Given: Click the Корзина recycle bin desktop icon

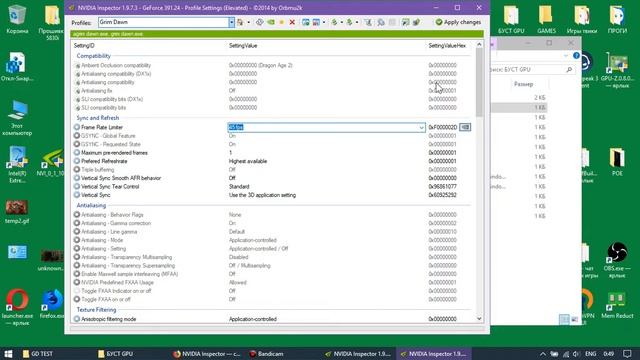Looking at the screenshot, I should pos(17,18).
